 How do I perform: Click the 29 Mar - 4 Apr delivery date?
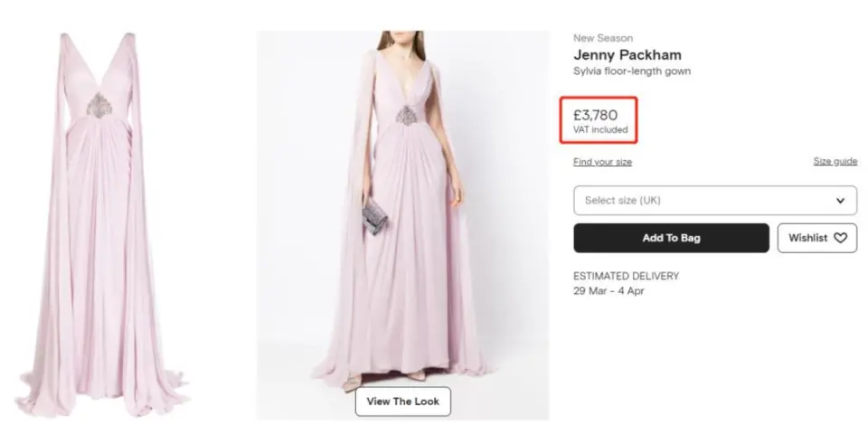610,291
